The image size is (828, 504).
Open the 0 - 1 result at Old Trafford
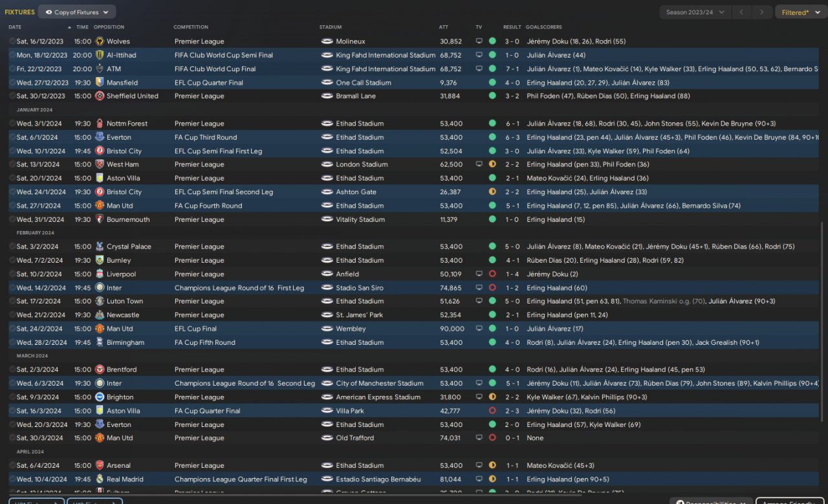[512, 438]
